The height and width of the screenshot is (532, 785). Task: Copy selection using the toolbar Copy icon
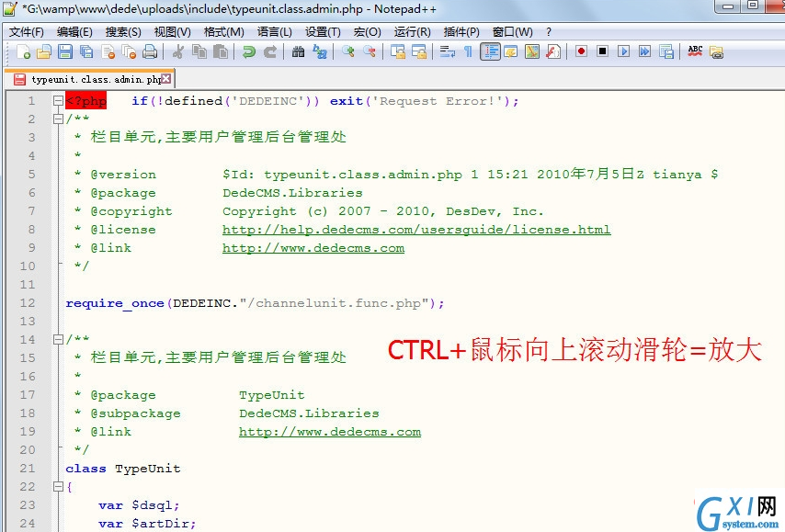click(x=199, y=51)
